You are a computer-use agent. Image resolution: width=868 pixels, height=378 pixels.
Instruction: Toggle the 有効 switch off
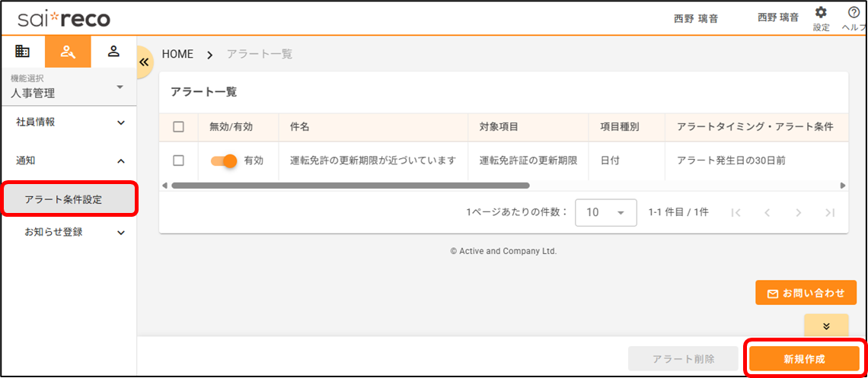coord(224,160)
